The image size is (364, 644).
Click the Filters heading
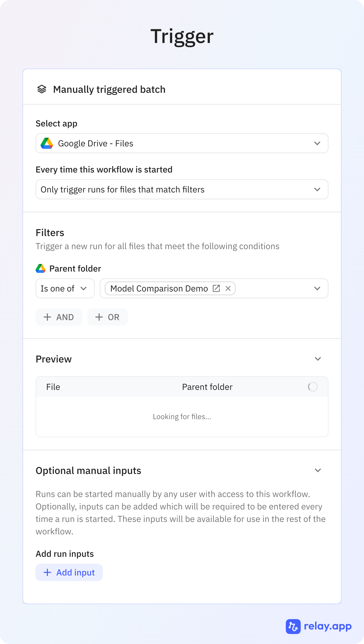click(x=50, y=232)
